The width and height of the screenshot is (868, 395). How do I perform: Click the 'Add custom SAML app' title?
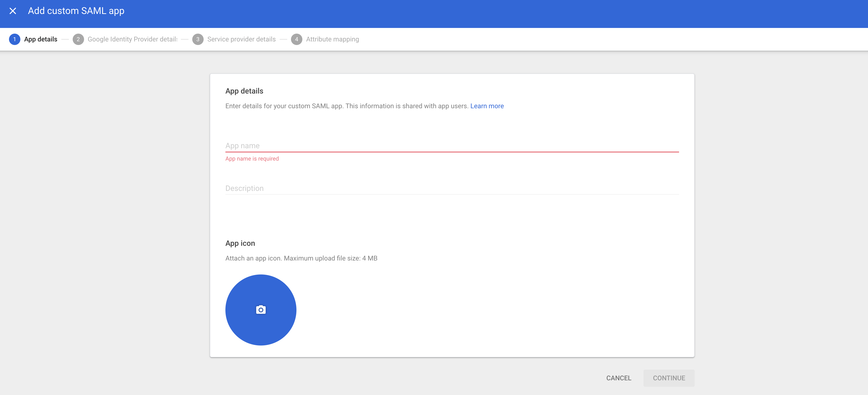[76, 11]
